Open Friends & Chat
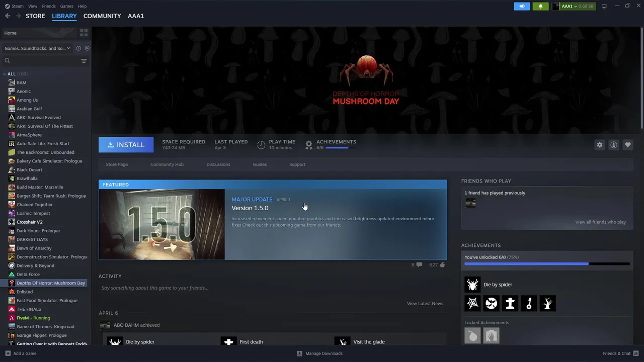Screen dimensions: 644x362 pyautogui.click(x=620, y=353)
